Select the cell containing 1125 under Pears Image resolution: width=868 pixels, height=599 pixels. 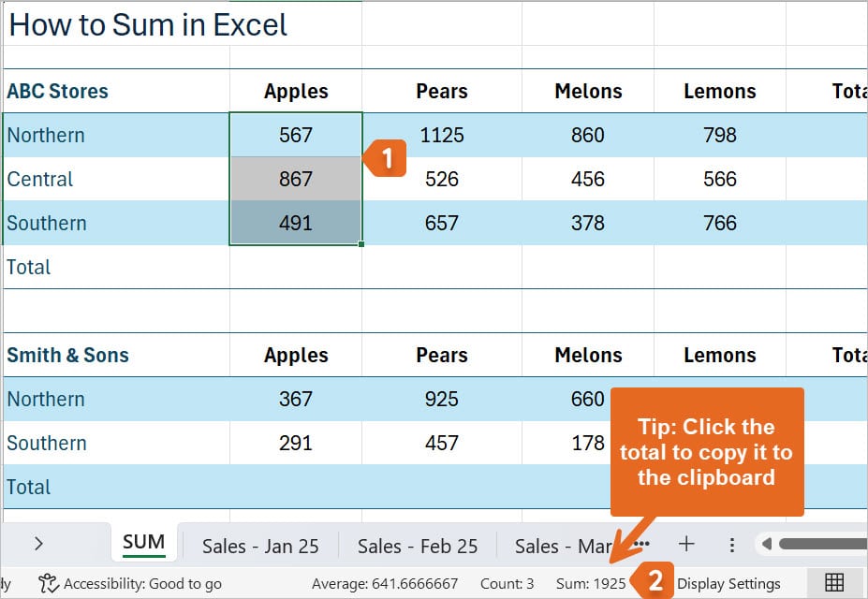(x=441, y=135)
